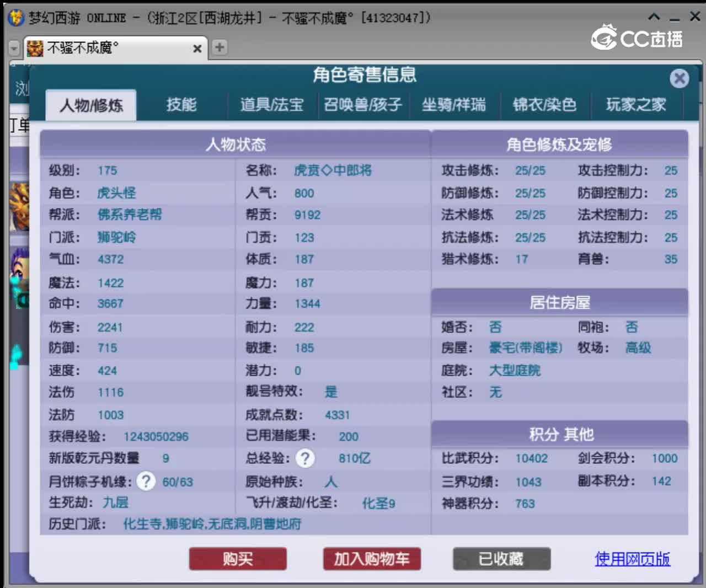
Task: Click the 已收藏 button
Action: [x=501, y=559]
